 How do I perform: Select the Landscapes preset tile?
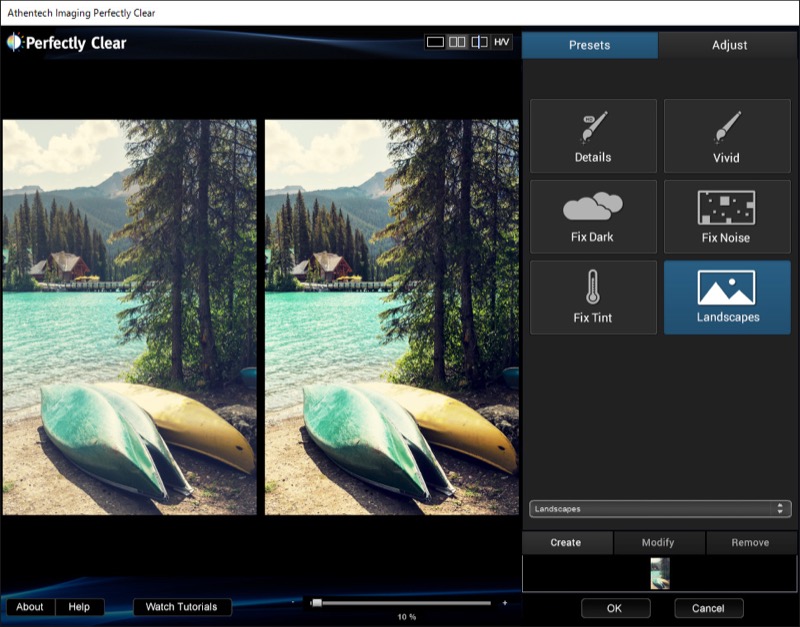point(727,297)
